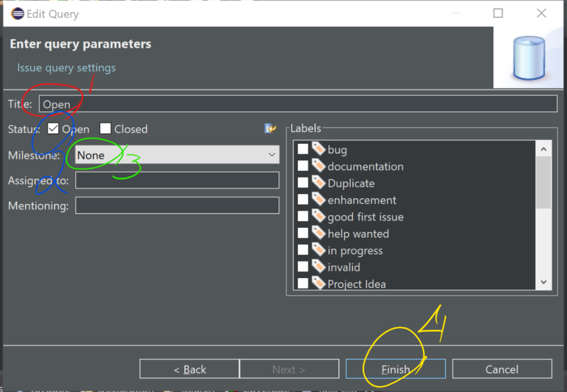Check the bug label checkbox
Viewport: 567px width, 392px height.
(303, 148)
